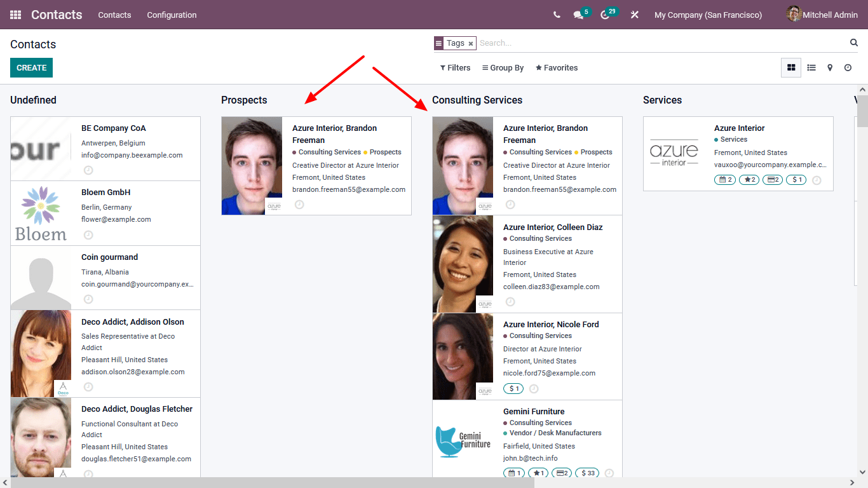Switch to Map view pin icon
Screen dimensions: 868x488
click(x=830, y=67)
